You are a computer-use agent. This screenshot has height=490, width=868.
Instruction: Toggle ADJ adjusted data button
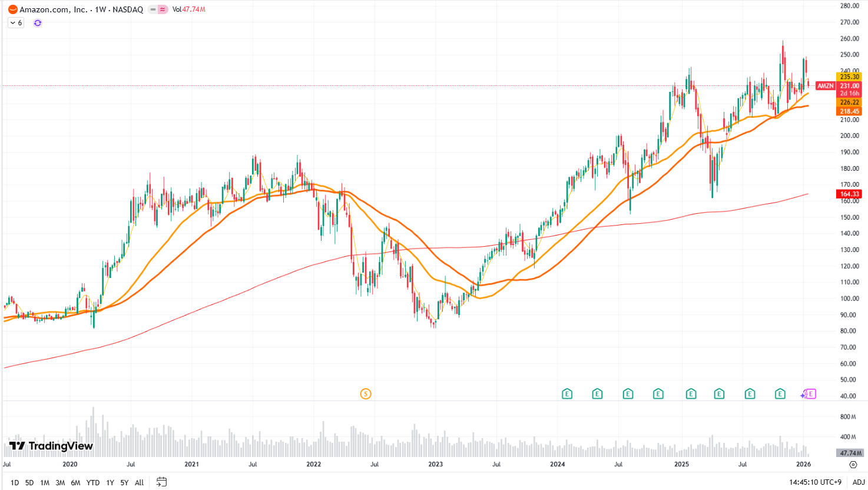coord(859,483)
